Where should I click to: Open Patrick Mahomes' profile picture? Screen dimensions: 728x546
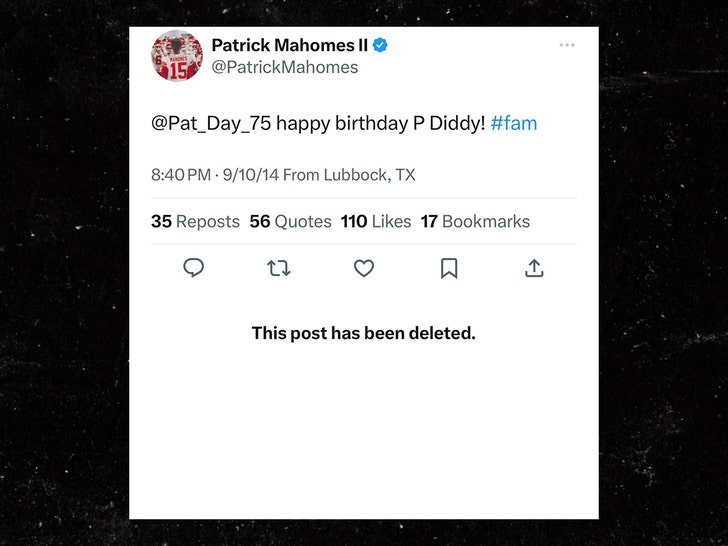pyautogui.click(x=177, y=56)
